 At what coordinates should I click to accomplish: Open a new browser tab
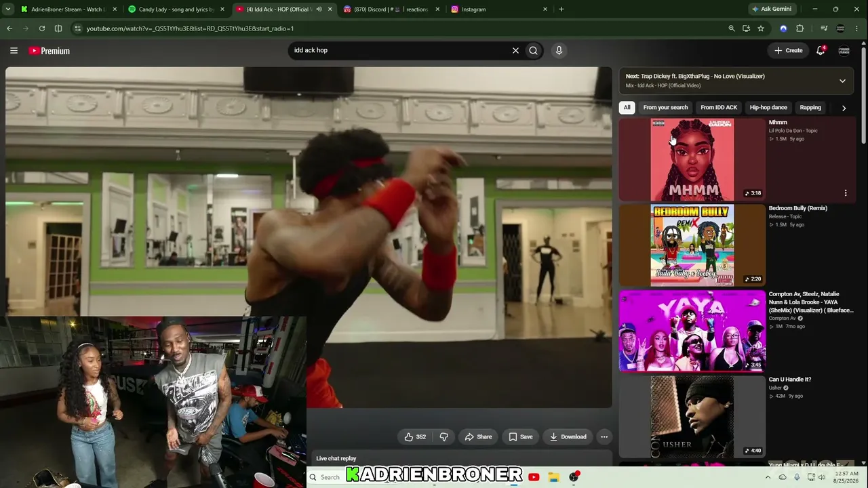coord(561,9)
